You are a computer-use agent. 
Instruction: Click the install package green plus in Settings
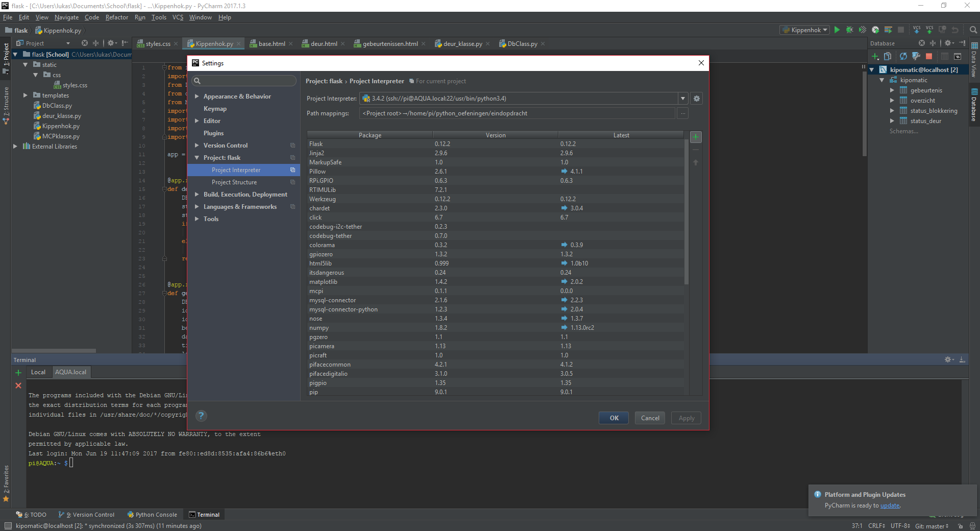(x=696, y=137)
